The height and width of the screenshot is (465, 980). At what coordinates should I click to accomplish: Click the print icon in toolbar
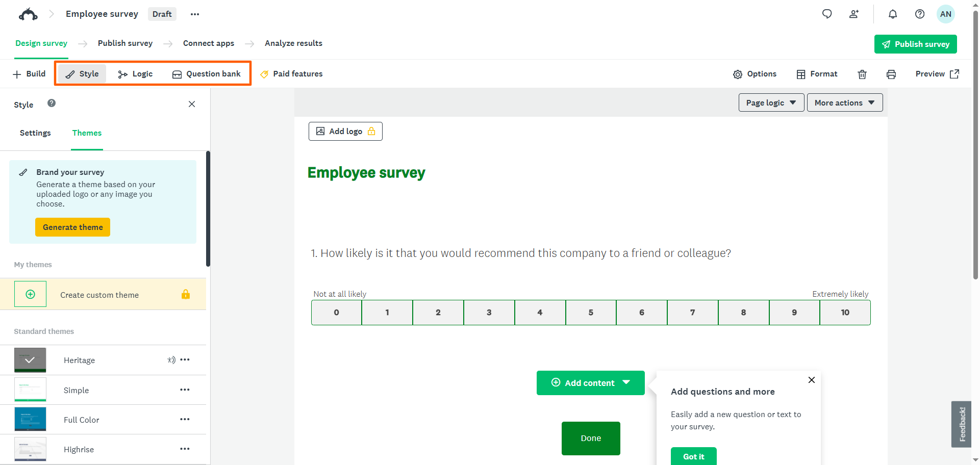pyautogui.click(x=891, y=74)
